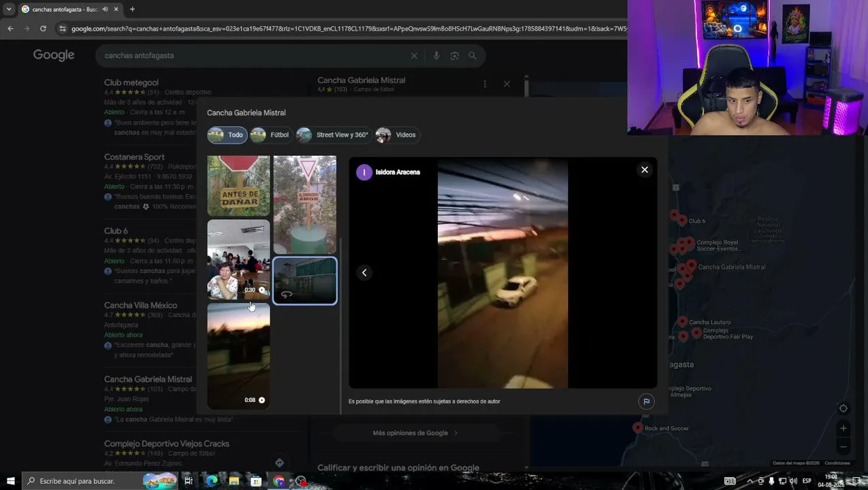
Task: Click Rock and Soccer map pin
Action: (638, 428)
